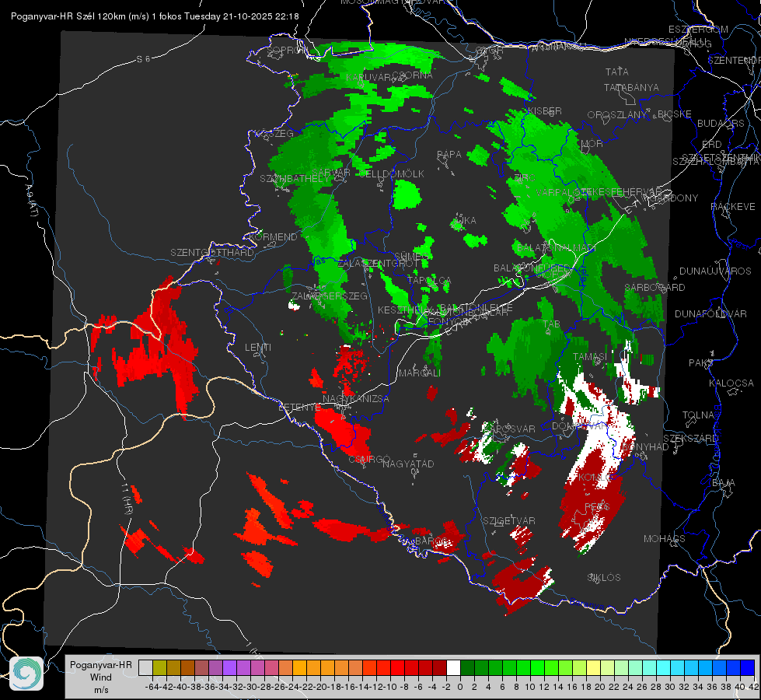Click the CSURGO city label
This screenshot has width=761, height=700.
[x=369, y=459]
